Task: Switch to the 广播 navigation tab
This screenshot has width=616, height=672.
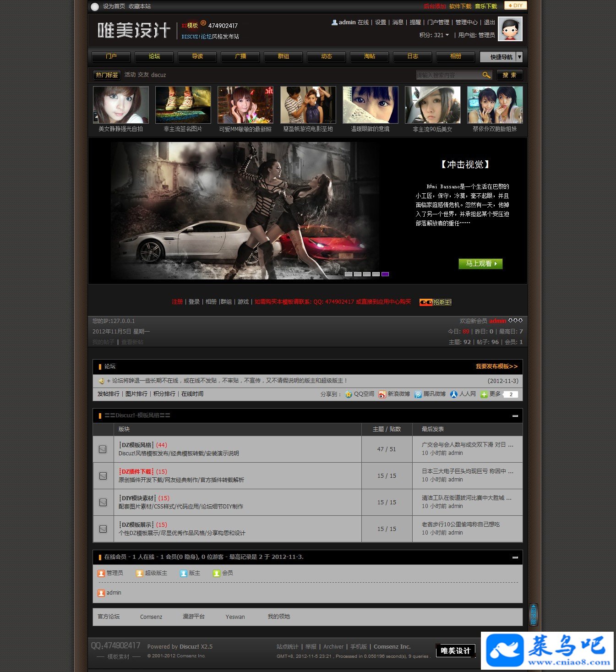Action: [240, 56]
